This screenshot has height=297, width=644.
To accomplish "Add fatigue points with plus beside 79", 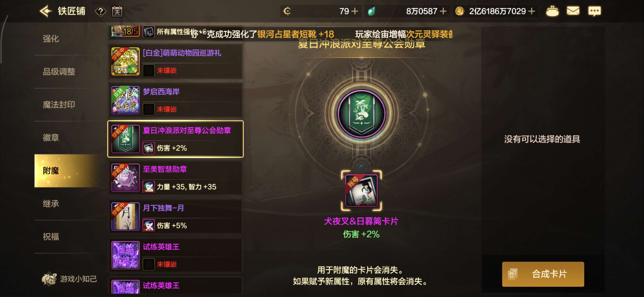I will click(355, 11).
